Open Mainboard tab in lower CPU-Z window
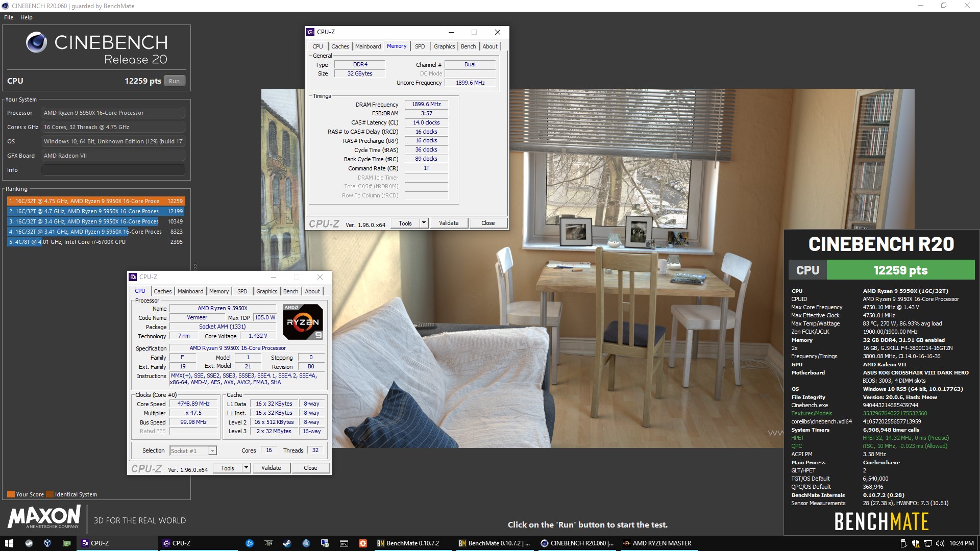 tap(190, 291)
